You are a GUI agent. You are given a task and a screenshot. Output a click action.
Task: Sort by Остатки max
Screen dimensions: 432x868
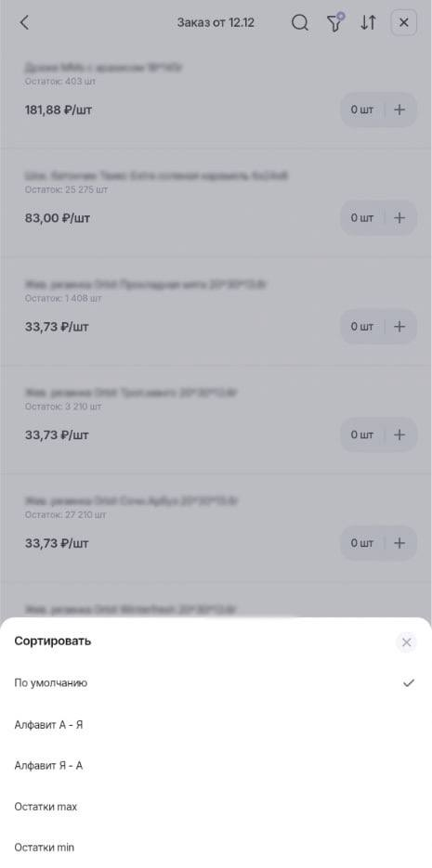(216, 807)
